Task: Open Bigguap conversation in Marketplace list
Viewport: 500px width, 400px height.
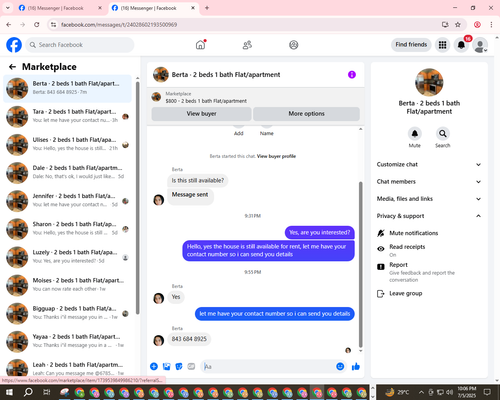Action: [67, 314]
